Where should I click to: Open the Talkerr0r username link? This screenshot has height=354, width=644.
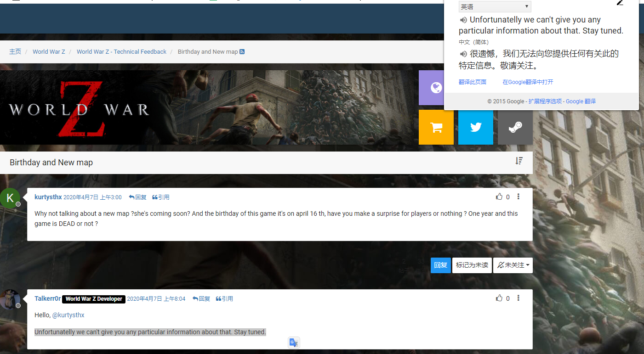tap(48, 298)
